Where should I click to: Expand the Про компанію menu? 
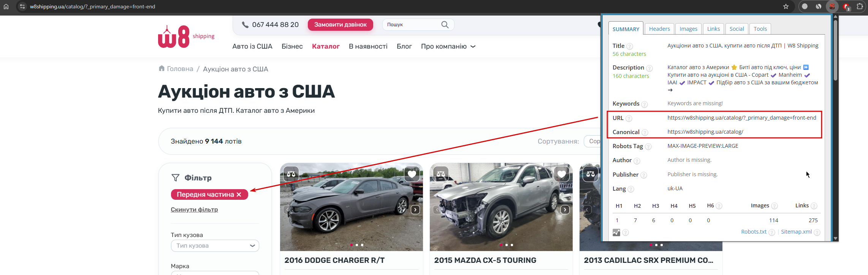click(x=448, y=46)
